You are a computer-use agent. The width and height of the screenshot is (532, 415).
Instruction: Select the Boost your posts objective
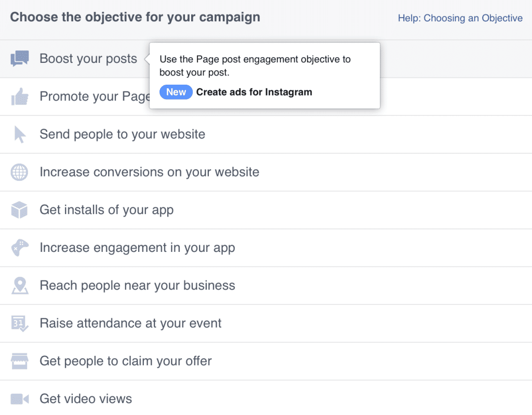pos(88,59)
